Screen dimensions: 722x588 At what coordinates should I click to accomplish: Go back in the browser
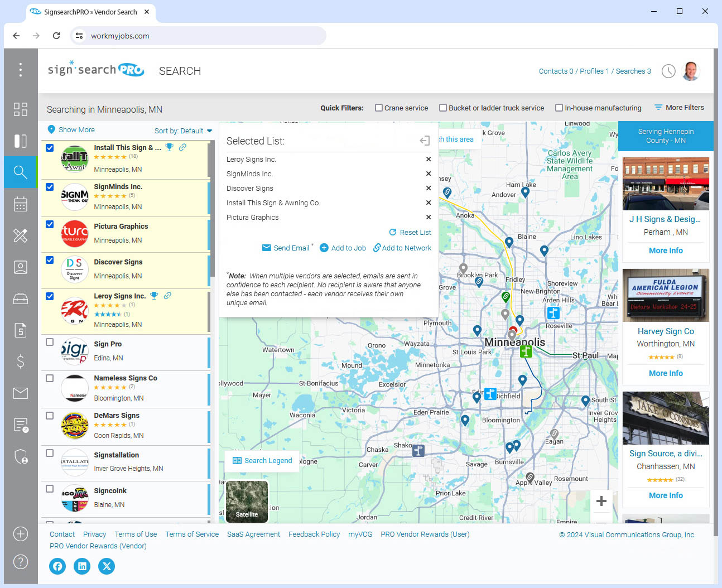pyautogui.click(x=16, y=36)
